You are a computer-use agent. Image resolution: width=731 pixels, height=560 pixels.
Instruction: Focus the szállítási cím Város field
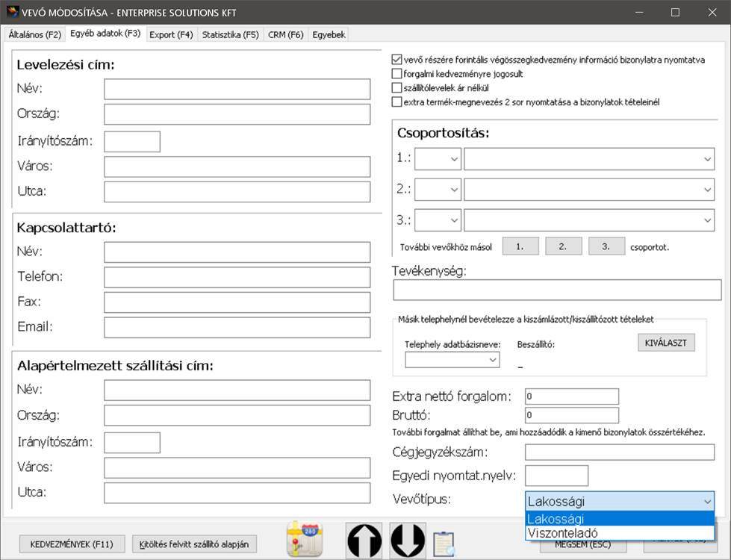[237, 467]
